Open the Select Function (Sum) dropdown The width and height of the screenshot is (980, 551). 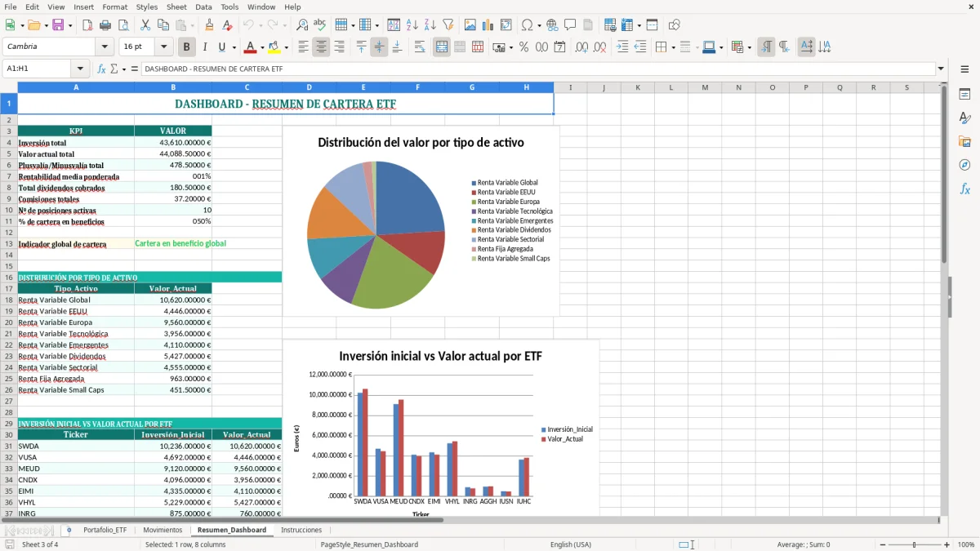(123, 69)
